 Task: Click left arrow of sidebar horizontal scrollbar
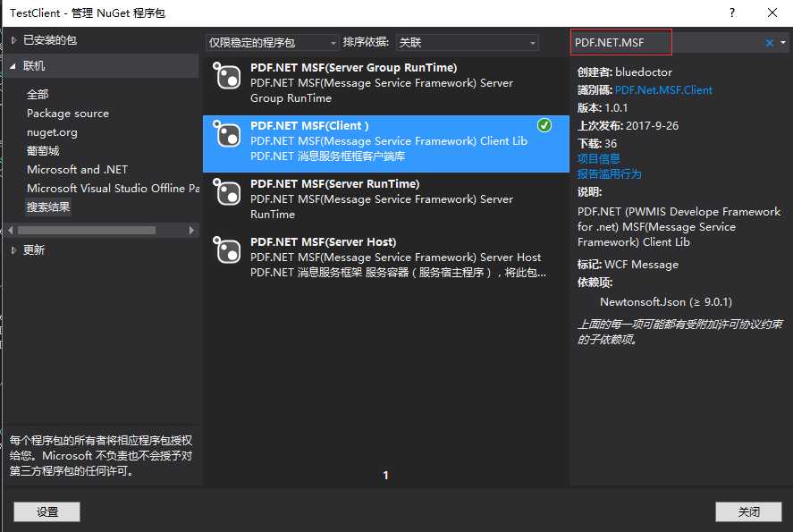click(x=11, y=230)
